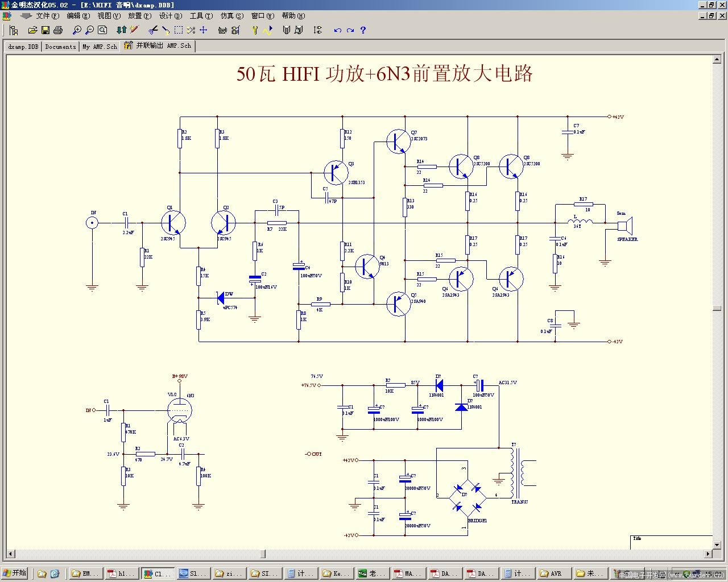The width and height of the screenshot is (728, 582).
Task: Save the document with the floppy icon
Action: tap(45, 30)
